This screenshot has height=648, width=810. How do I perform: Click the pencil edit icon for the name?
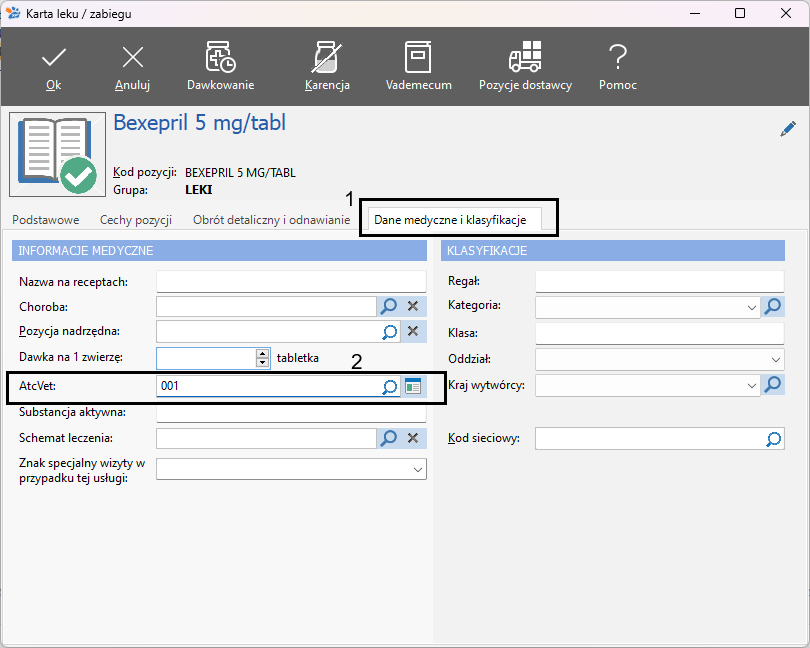pyautogui.click(x=788, y=129)
